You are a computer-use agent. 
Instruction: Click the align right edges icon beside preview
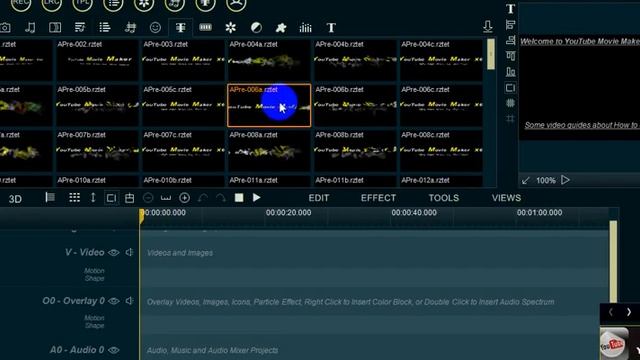[511, 40]
